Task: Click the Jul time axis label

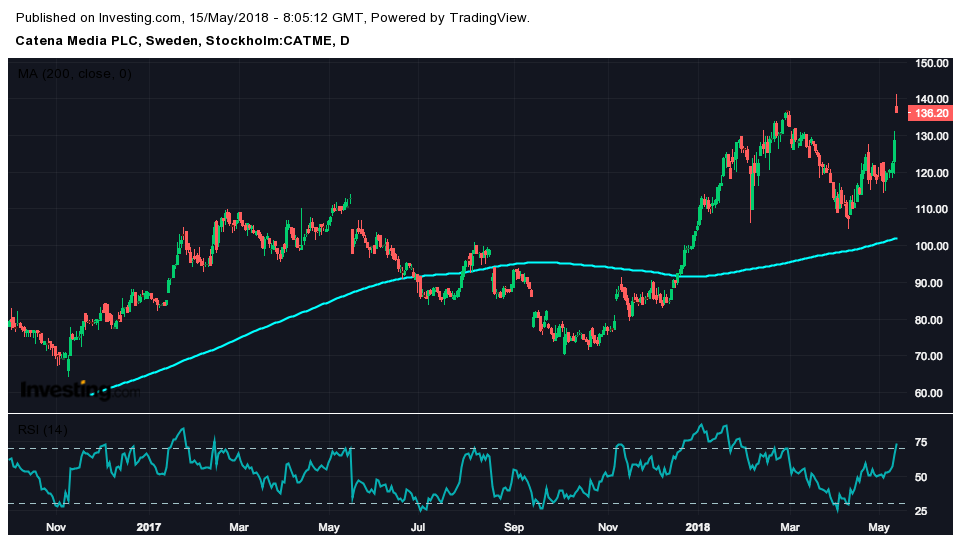Action: [418, 527]
